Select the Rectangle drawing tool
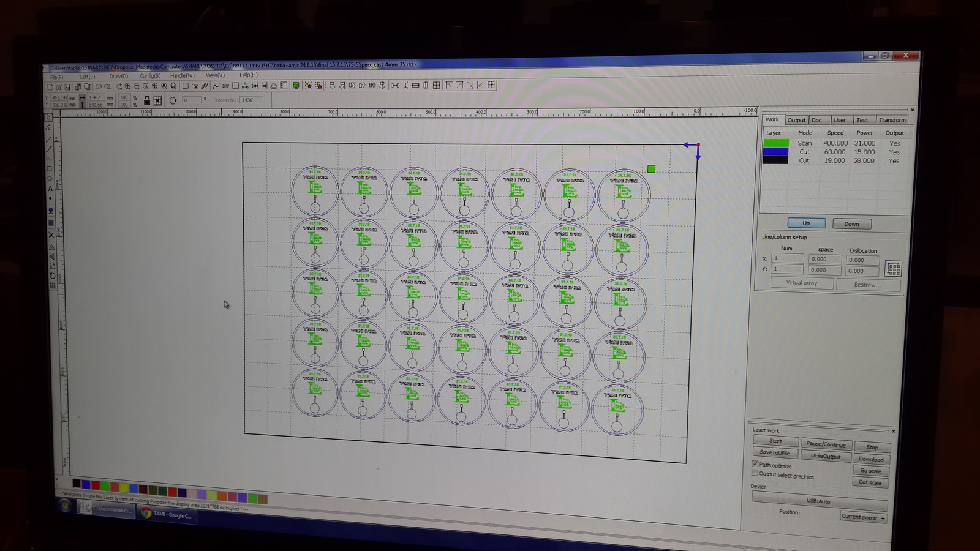 pyautogui.click(x=51, y=168)
